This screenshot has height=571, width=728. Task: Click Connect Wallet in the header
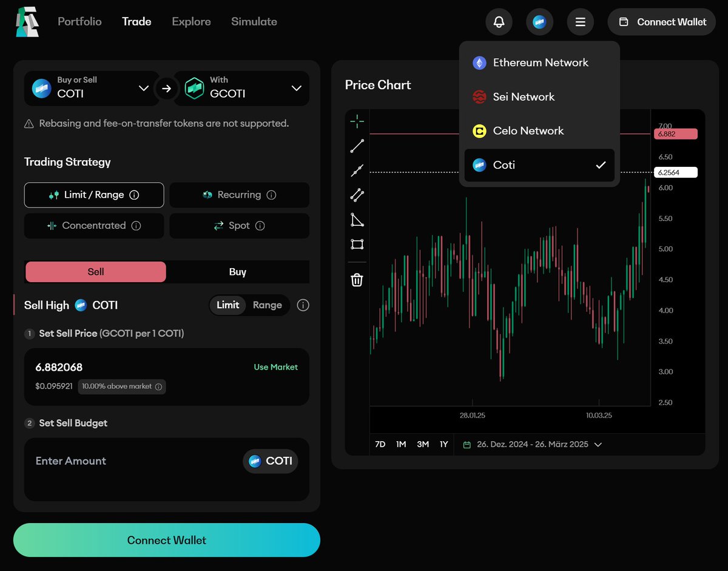[662, 22]
